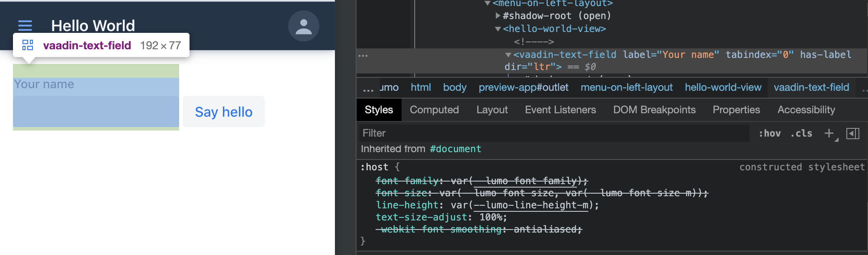Click the text-size-adjust 100% value
This screenshot has width=868, height=255.
pos(491,217)
